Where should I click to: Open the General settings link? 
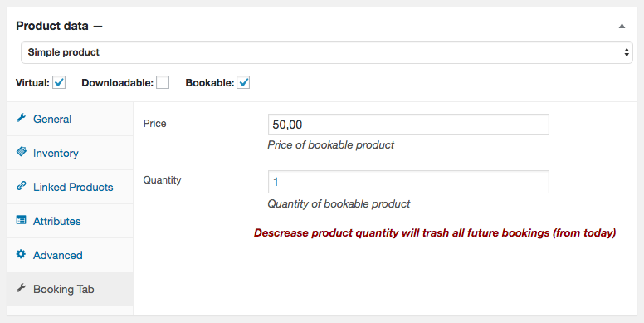52,120
